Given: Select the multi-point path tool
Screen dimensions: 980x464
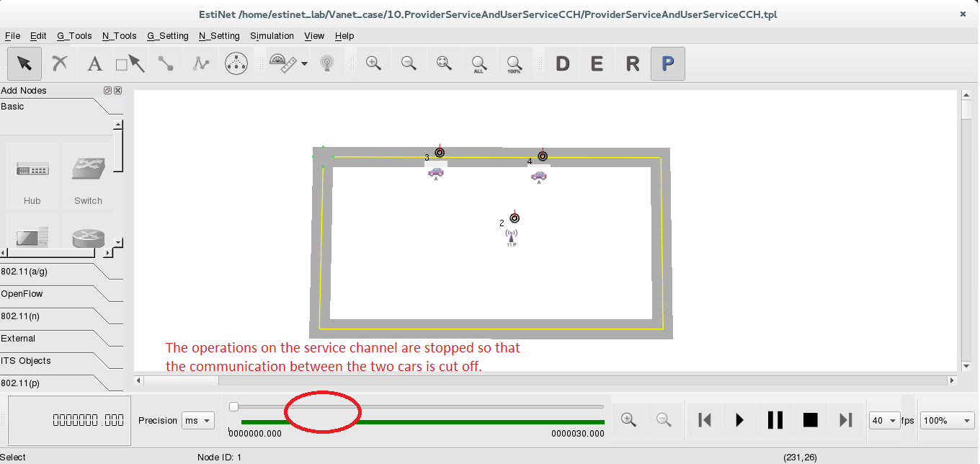Looking at the screenshot, I should pyautogui.click(x=201, y=63).
